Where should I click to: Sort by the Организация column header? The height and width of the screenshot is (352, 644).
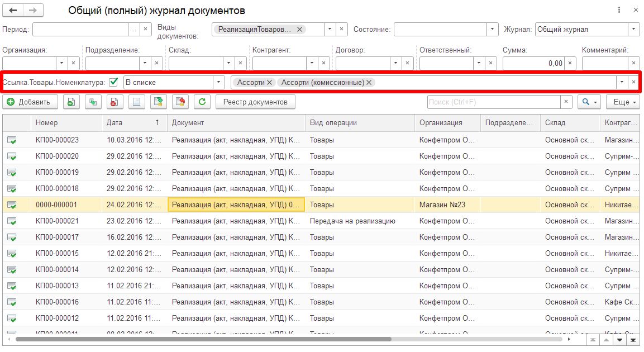click(x=447, y=123)
